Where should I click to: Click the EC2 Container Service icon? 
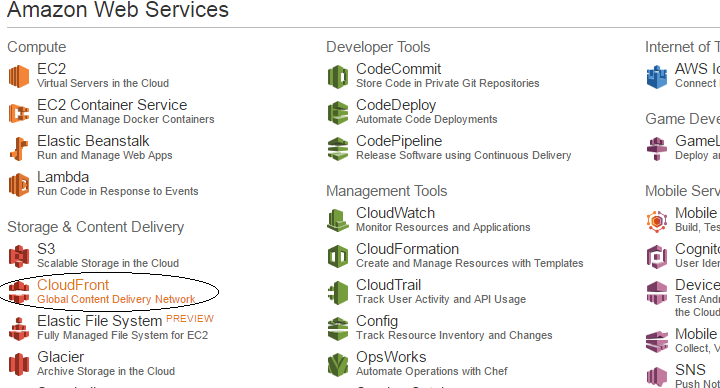tap(19, 112)
